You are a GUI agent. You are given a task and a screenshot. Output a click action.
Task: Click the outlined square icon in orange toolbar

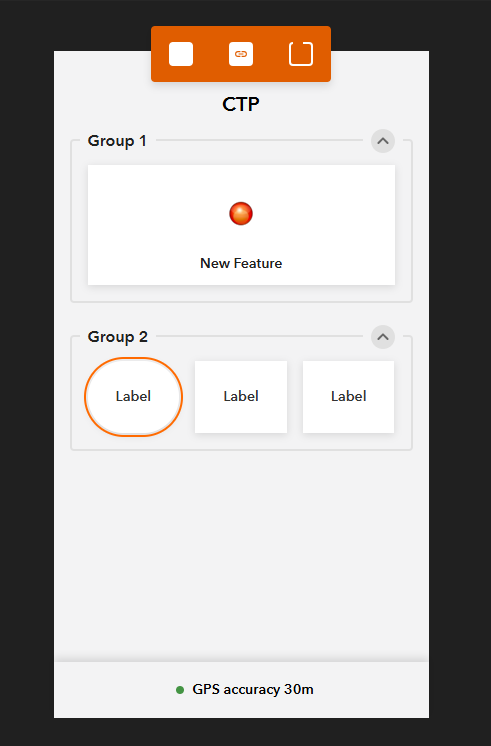click(301, 54)
